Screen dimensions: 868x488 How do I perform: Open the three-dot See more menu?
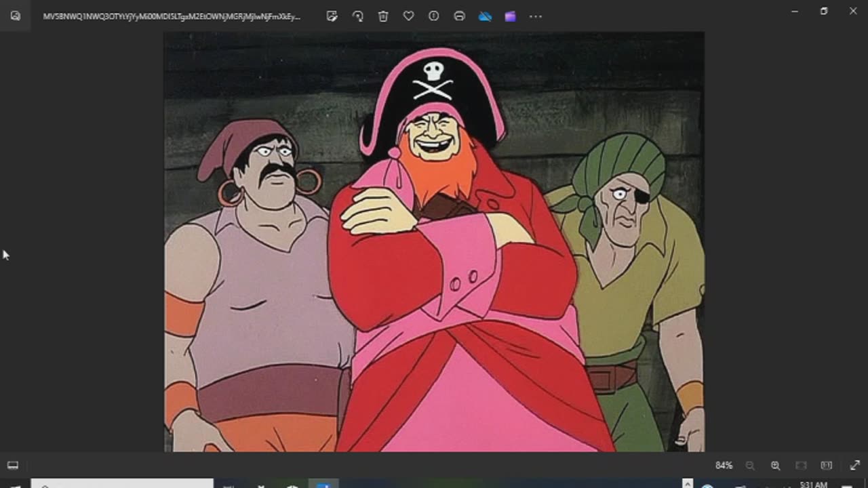(536, 16)
